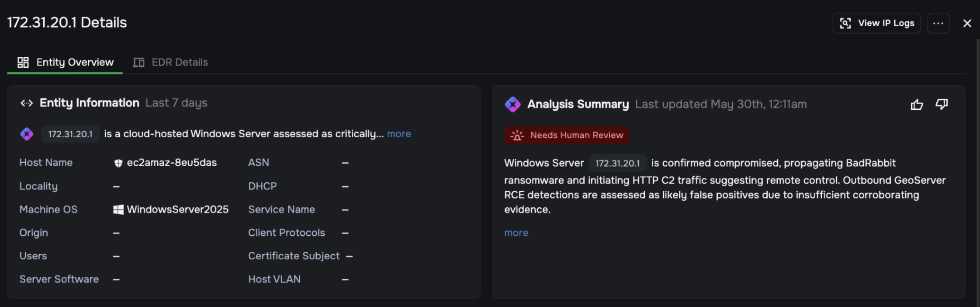The image size is (980, 307).
Task: Click the Locality label
Action: click(38, 186)
